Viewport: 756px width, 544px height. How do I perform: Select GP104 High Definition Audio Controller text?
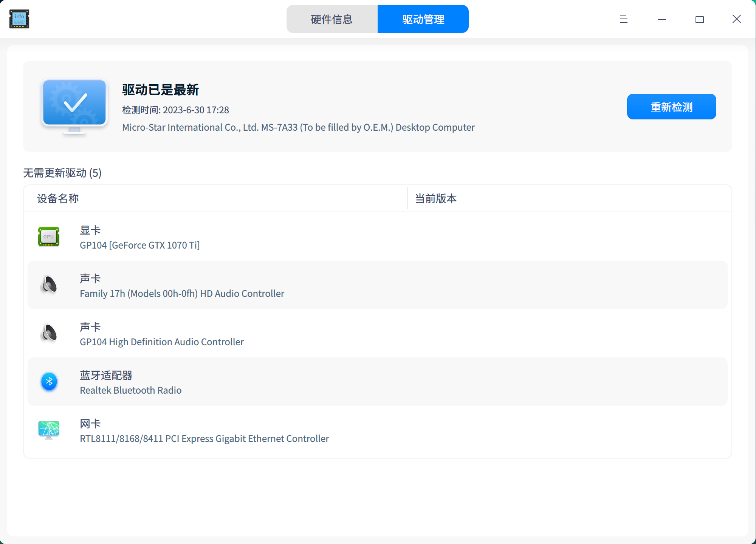(x=162, y=342)
